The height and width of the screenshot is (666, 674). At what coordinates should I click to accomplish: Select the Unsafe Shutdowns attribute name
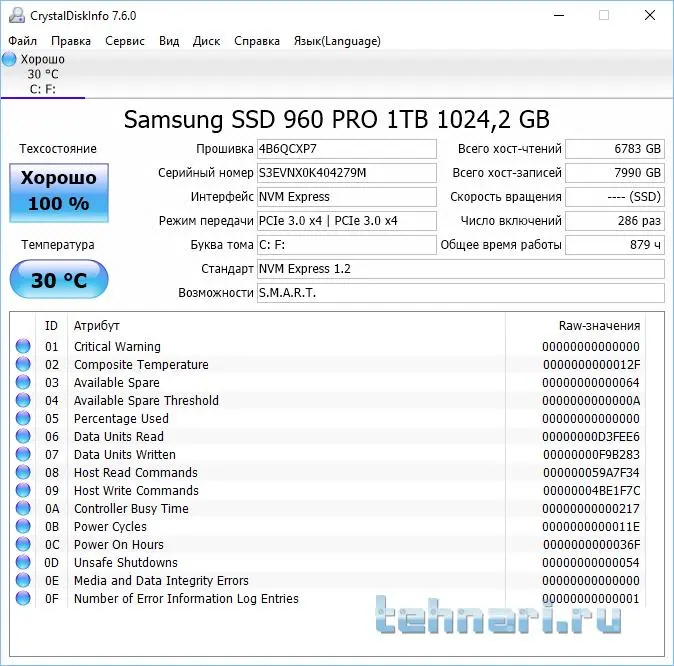pyautogui.click(x=126, y=563)
